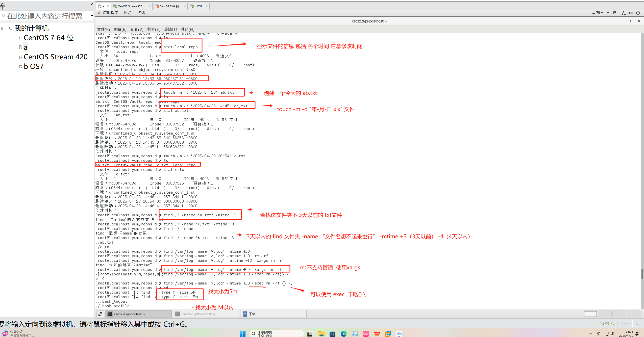Switch to the first workspace in the switcher
The image size is (644, 337).
590,314
